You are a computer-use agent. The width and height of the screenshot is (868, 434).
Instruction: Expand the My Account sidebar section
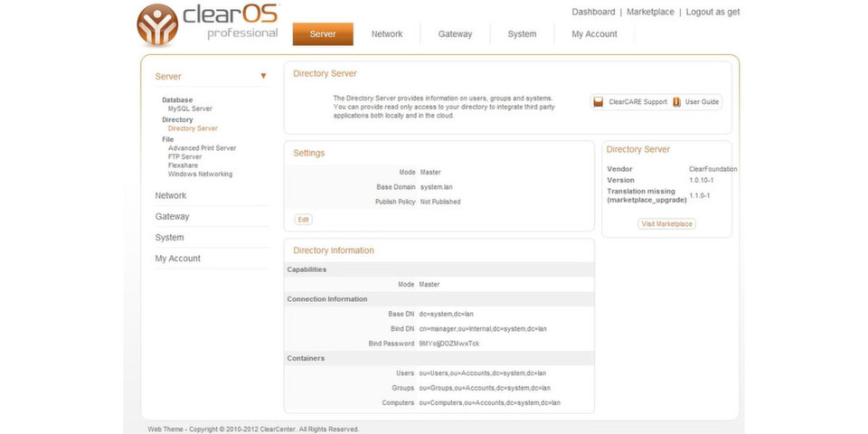178,259
